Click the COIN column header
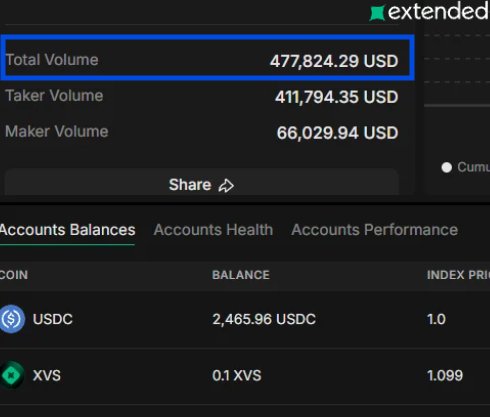The width and height of the screenshot is (490, 417). click(x=13, y=275)
